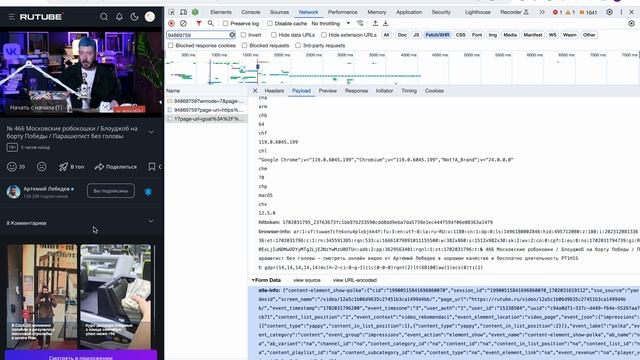Check Hide extension URLs
The width and height of the screenshot is (640, 360).
point(324,35)
